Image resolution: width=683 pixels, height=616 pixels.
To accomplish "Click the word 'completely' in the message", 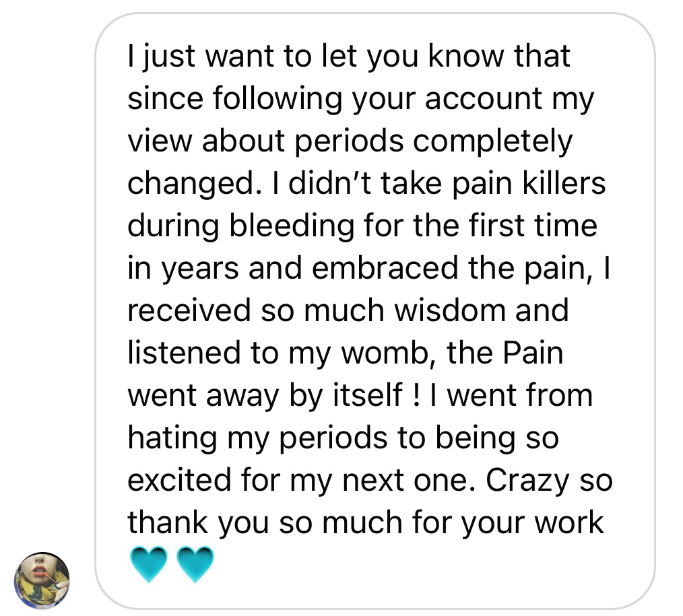I will coord(492,141).
